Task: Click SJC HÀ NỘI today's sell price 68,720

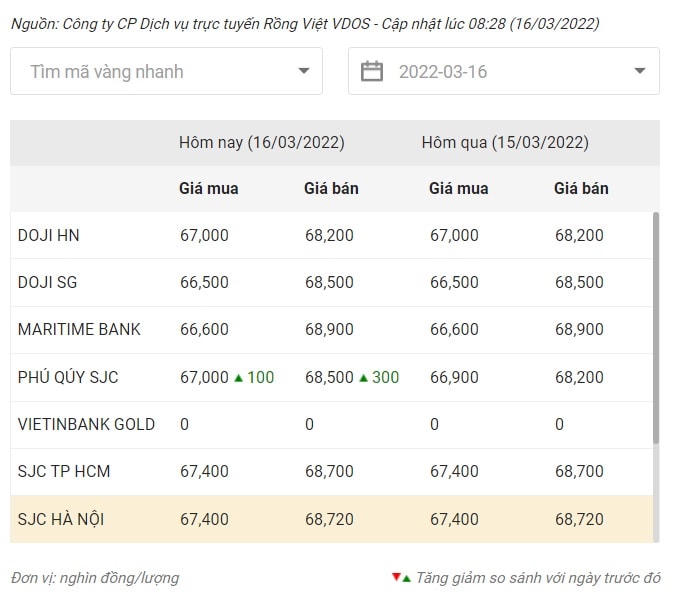Action: click(329, 519)
